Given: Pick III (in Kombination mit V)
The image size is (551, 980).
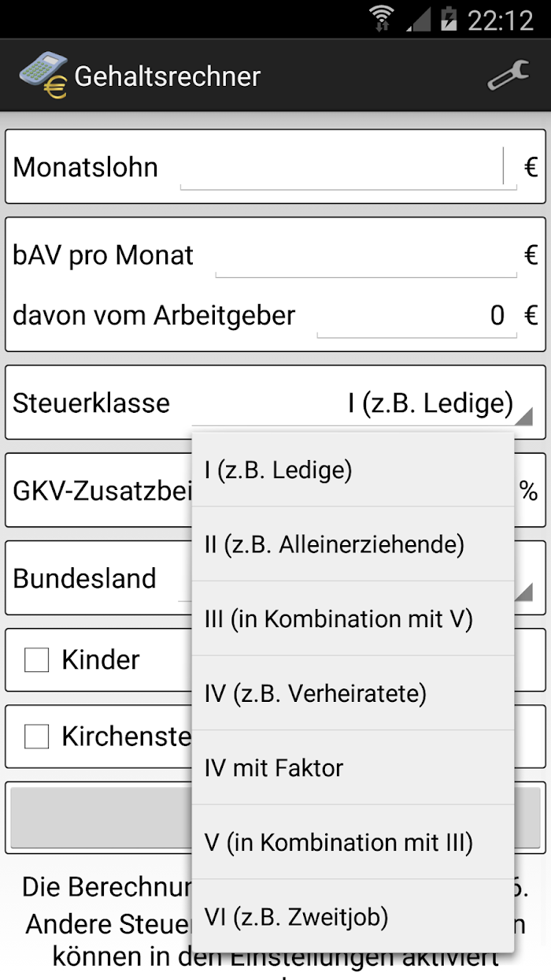Looking at the screenshot, I should pyautogui.click(x=353, y=618).
